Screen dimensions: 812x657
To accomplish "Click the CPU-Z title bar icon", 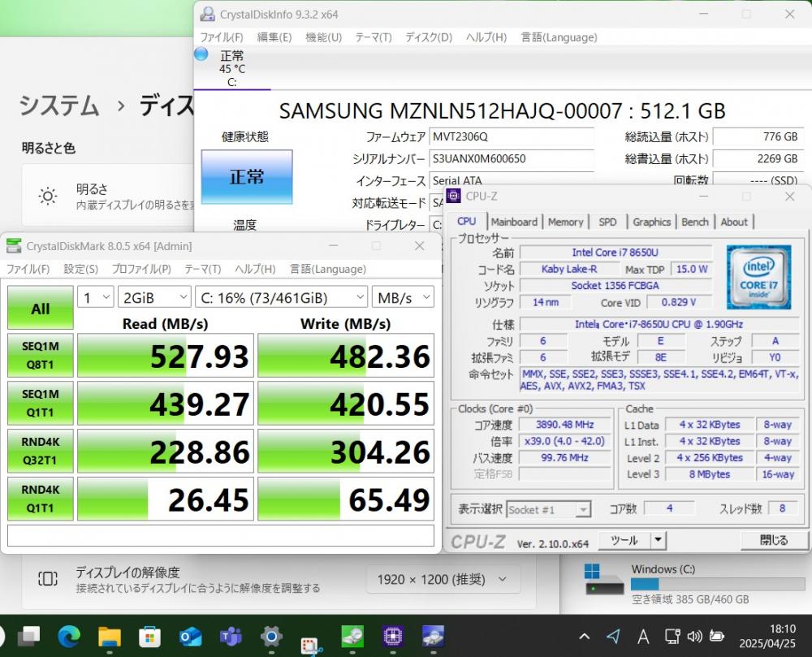I will 454,196.
